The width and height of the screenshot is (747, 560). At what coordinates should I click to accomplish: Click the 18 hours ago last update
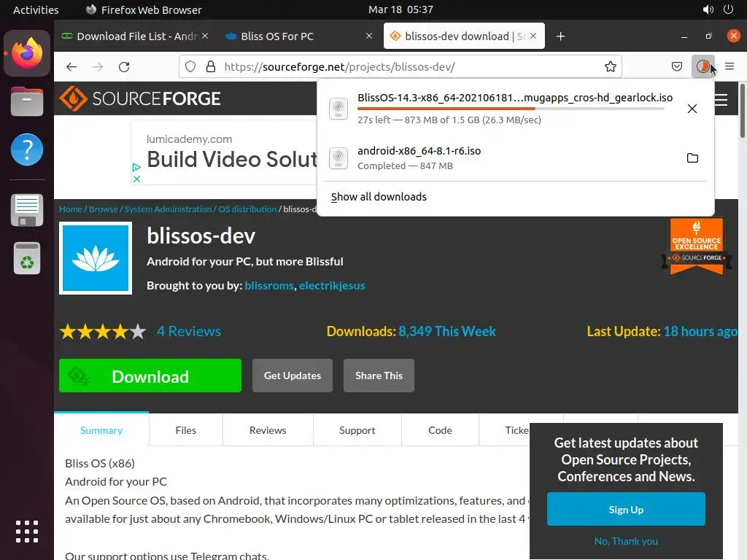700,331
